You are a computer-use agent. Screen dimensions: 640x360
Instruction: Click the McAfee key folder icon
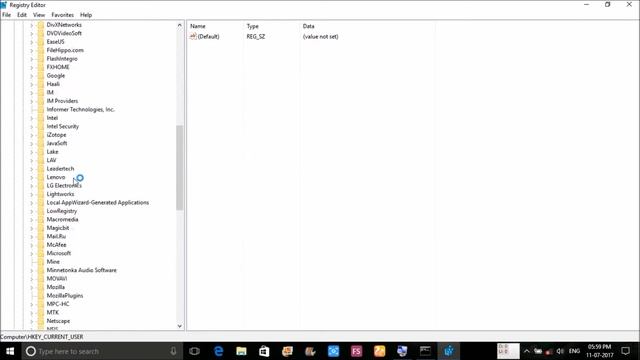click(x=41, y=244)
